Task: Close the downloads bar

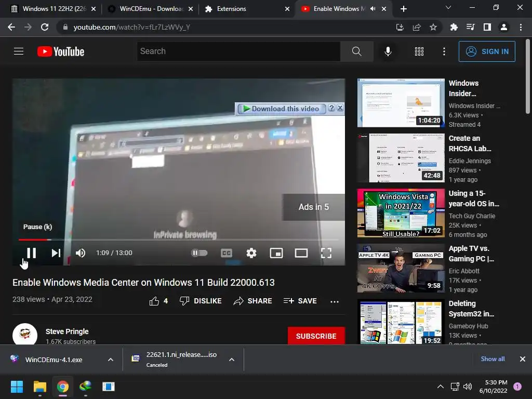Action: click(x=522, y=359)
